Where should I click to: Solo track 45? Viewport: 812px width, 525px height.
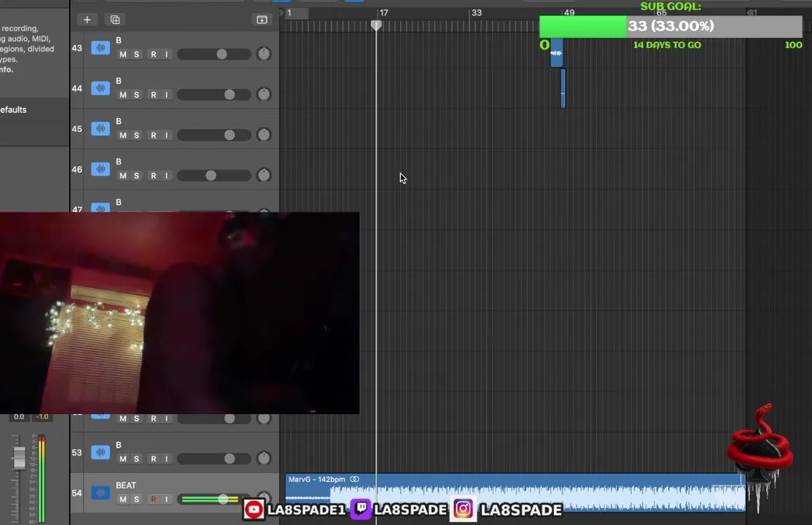click(137, 136)
